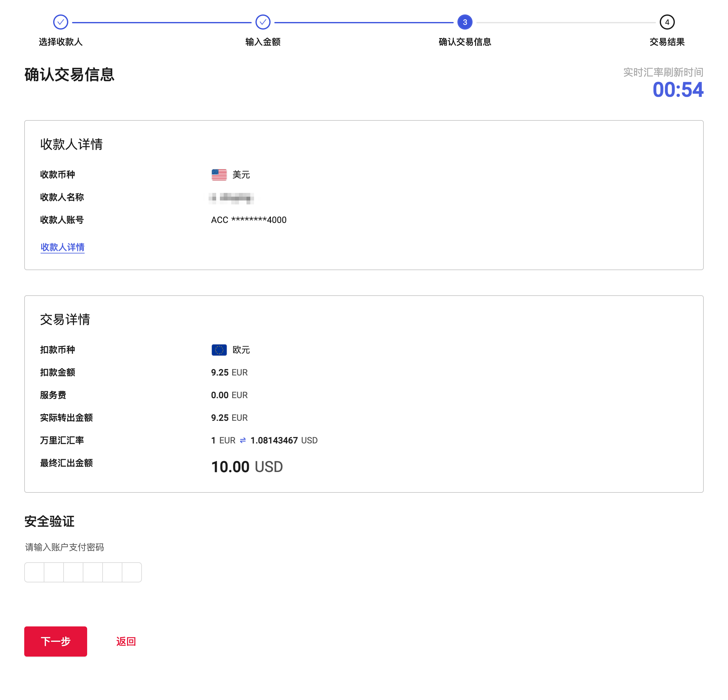Select the completed checkmark icon for 选择收款人
The image size is (728, 700).
point(60,22)
